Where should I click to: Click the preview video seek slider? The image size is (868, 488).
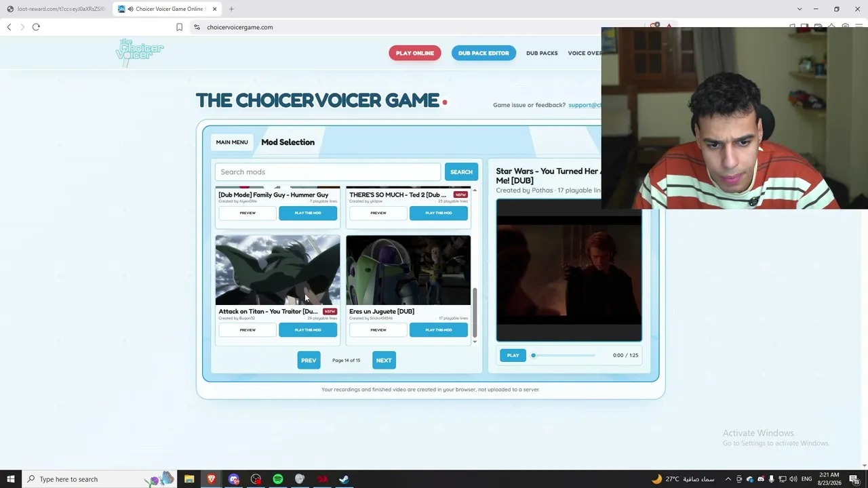tap(564, 355)
